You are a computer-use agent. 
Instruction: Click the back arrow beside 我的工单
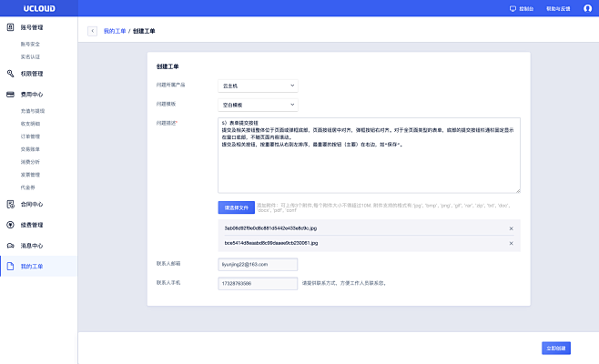92,31
